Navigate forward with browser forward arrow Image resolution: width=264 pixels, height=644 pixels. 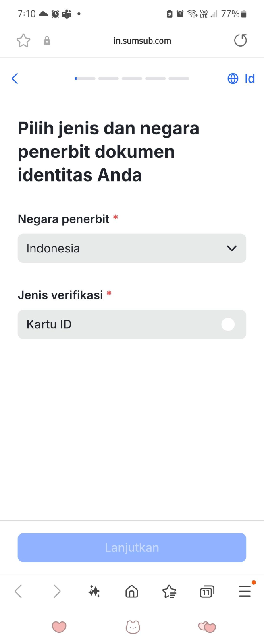[x=57, y=591]
